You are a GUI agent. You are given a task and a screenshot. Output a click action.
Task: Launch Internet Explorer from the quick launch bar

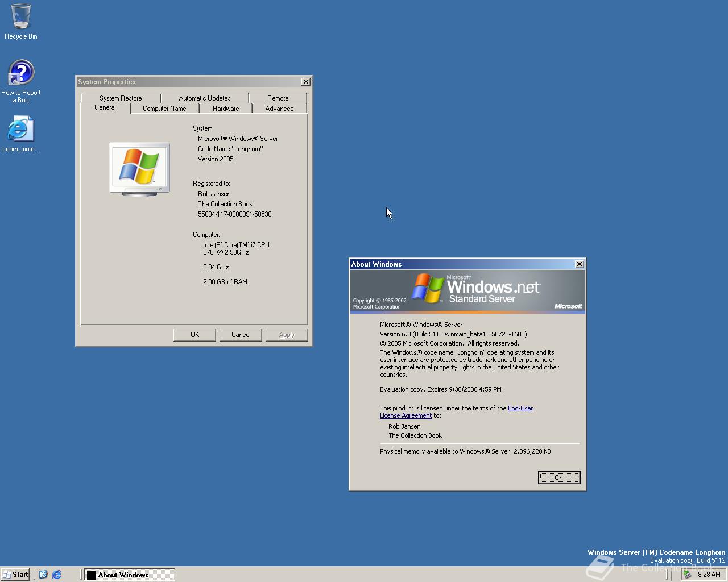click(x=57, y=575)
